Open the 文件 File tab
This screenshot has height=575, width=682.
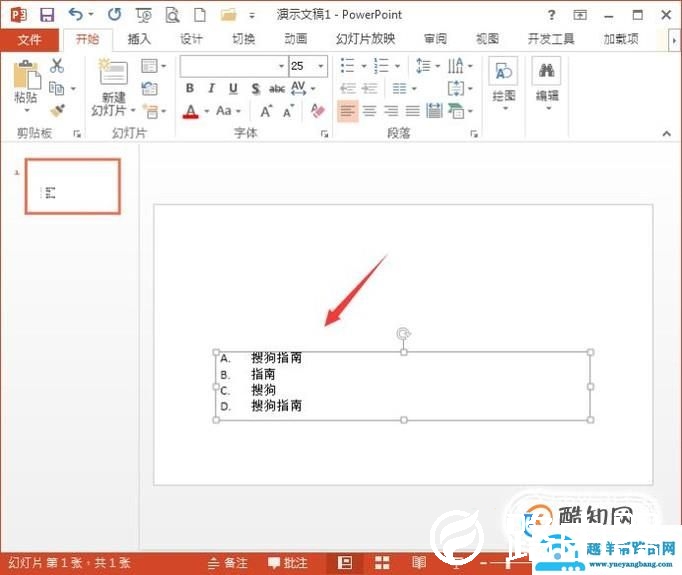tap(30, 40)
